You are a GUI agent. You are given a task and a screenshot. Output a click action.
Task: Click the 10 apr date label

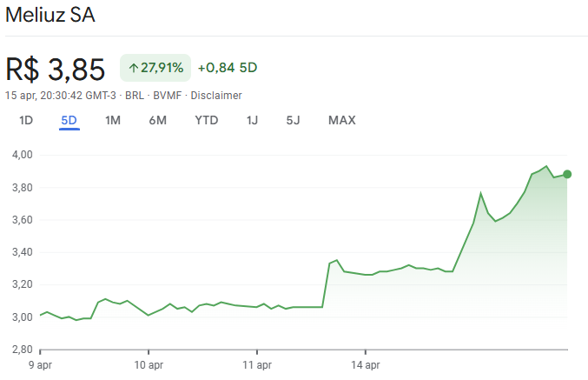point(150,365)
